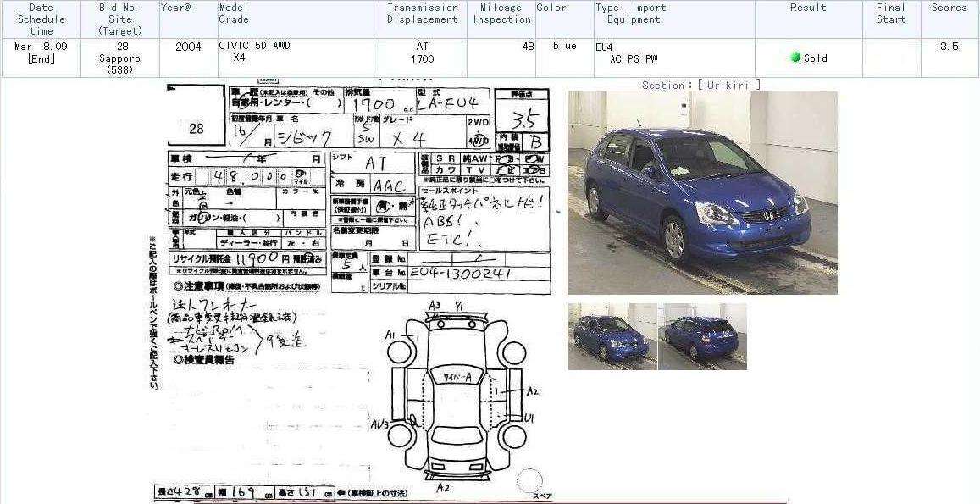Click the Sold result text
This screenshot has height=504, width=980.
click(815, 58)
